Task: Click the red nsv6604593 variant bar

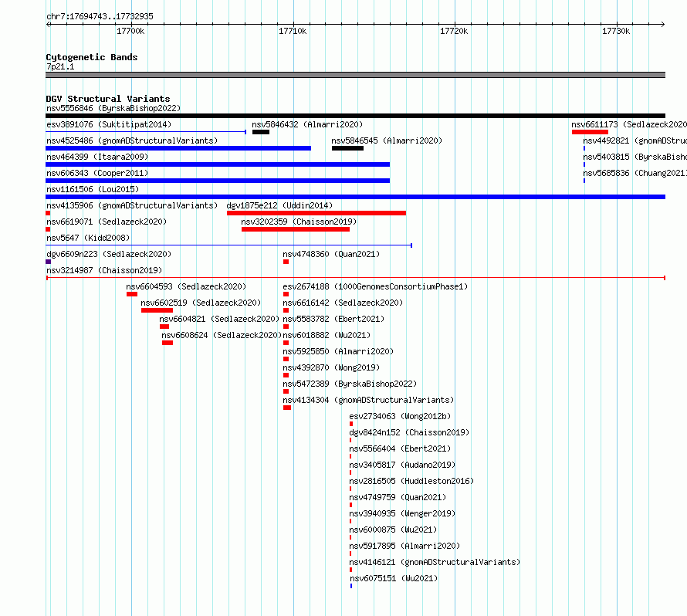Action: [x=132, y=294]
